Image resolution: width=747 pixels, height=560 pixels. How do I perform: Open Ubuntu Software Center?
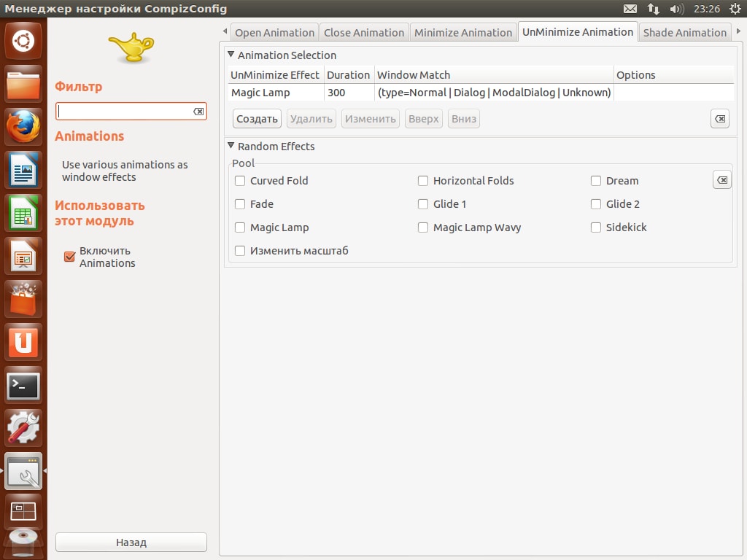[23, 299]
